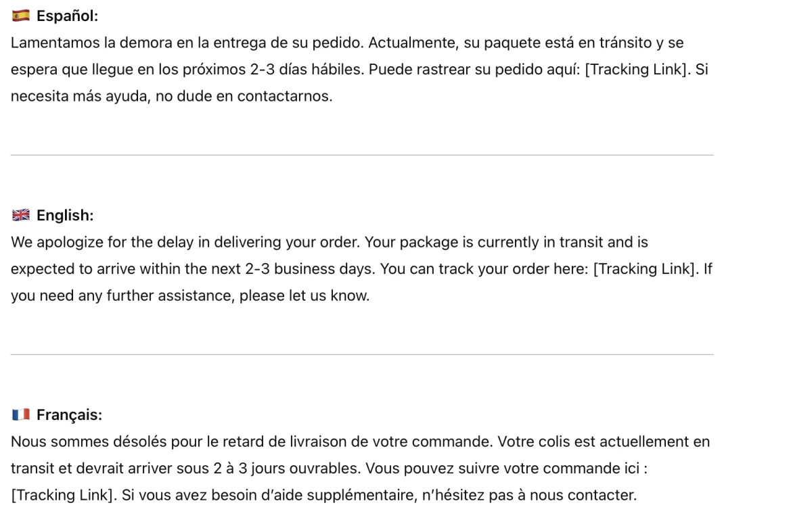Click '2-3 business days' in the English text
This screenshot has height=524, width=812.
pos(309,269)
